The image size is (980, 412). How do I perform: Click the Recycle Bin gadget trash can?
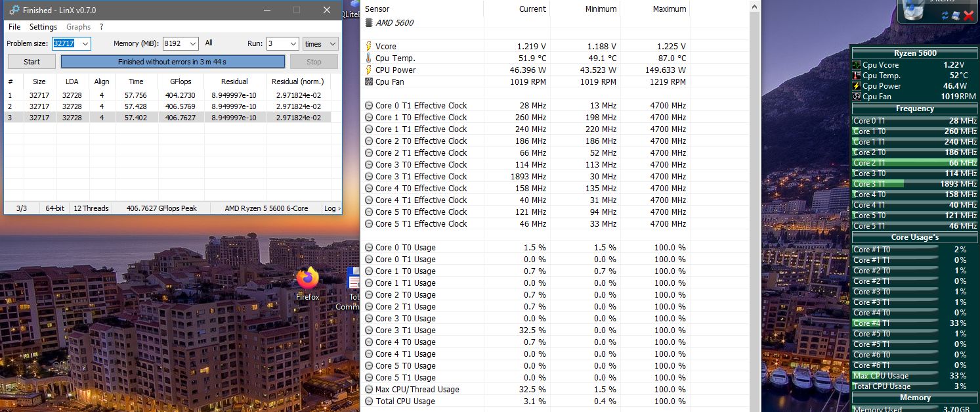point(913,11)
